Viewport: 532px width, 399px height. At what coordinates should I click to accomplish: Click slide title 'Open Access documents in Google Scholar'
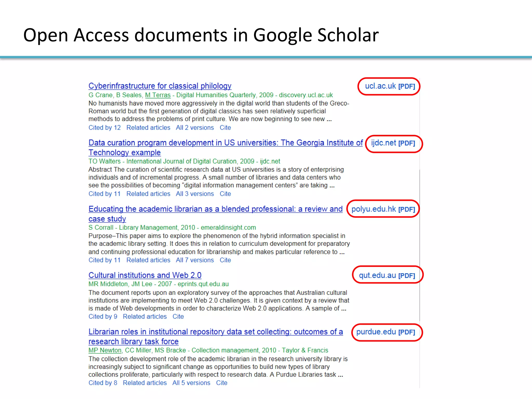point(201,35)
